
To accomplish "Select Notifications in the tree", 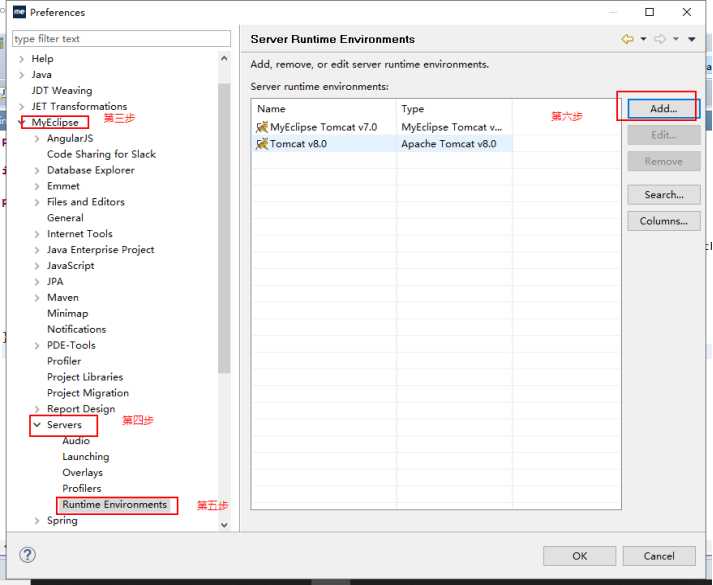I will [76, 329].
